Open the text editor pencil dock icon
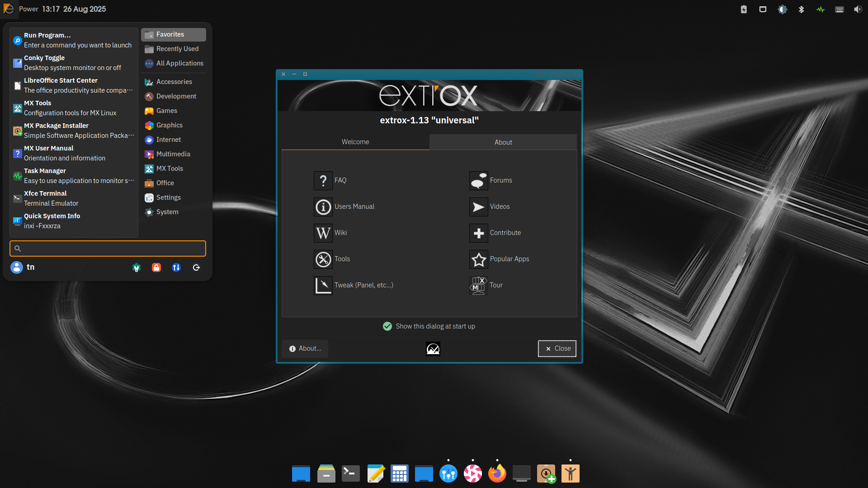This screenshot has height=488, width=868. pyautogui.click(x=375, y=474)
